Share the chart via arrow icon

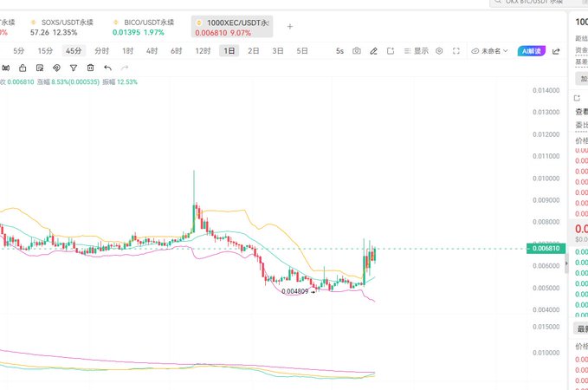pos(556,51)
